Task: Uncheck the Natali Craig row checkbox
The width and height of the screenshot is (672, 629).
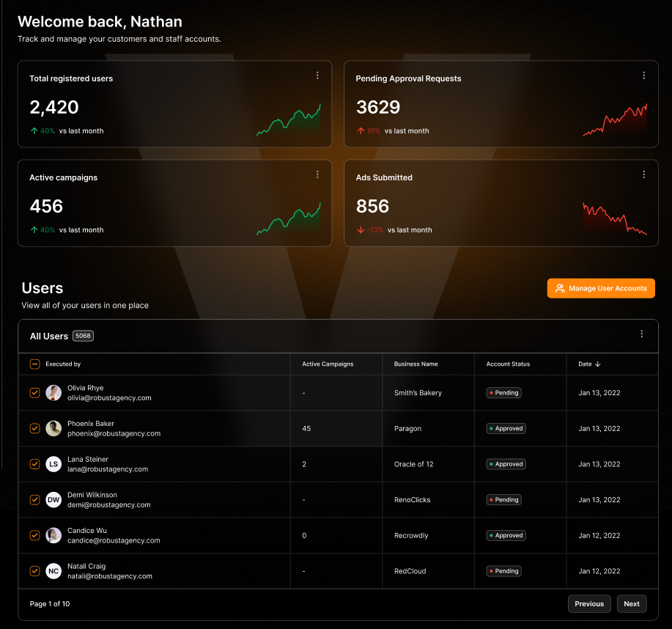Action: [34, 571]
